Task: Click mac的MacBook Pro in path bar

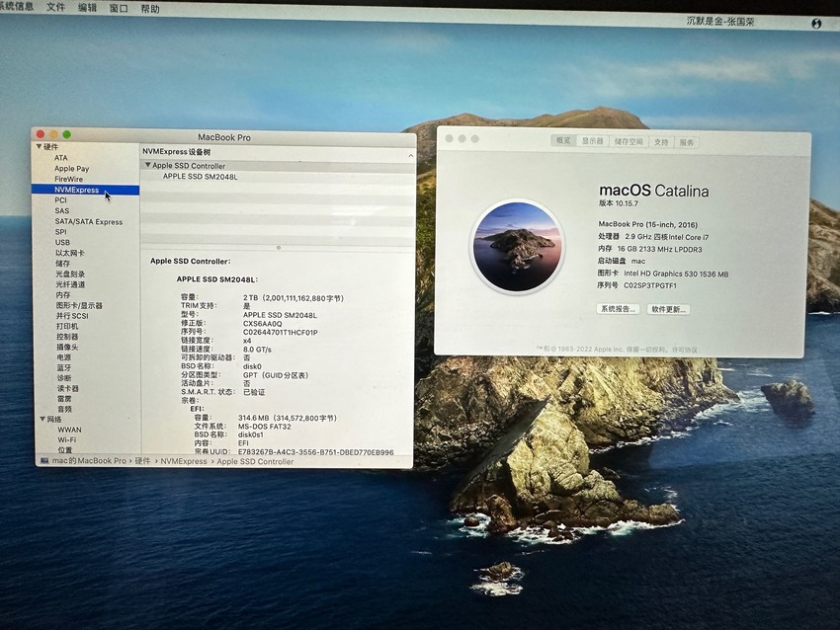Action: [89, 460]
